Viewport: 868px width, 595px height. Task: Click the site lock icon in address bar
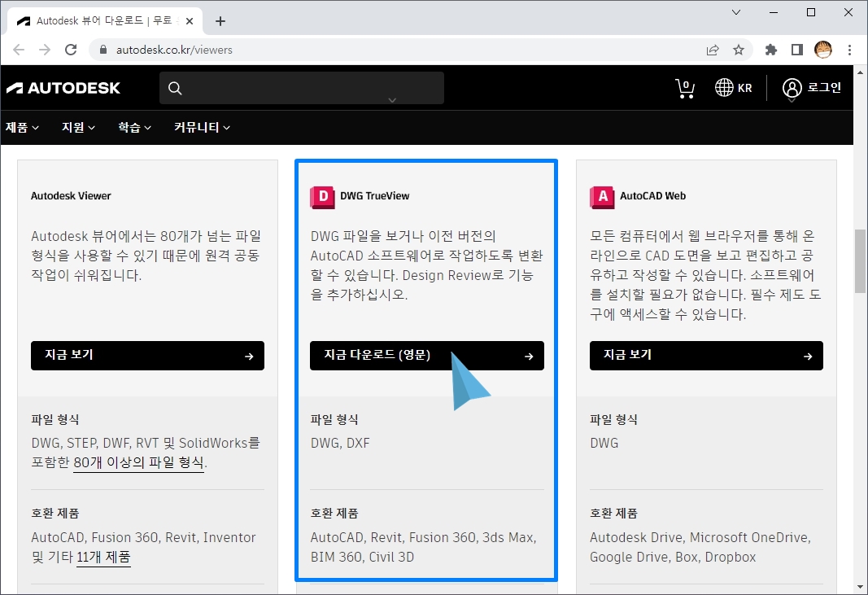[103, 50]
